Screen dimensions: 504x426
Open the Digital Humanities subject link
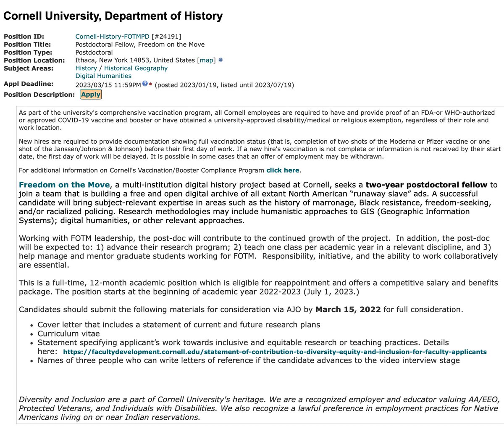tap(103, 76)
